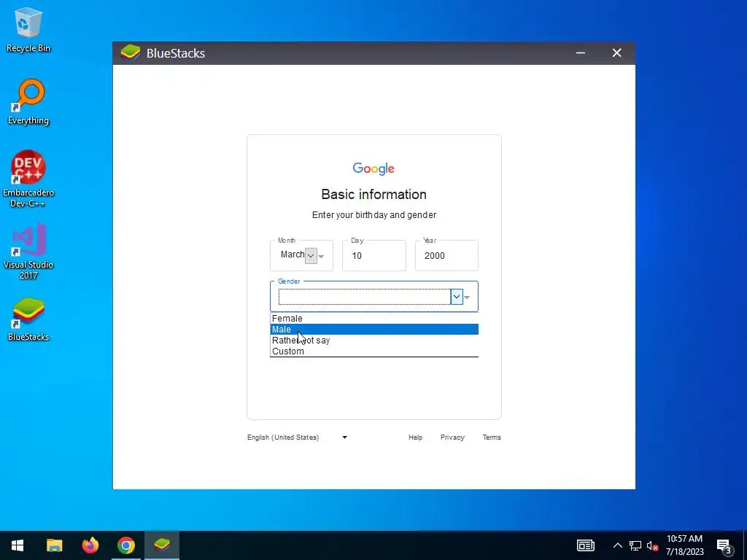Click the Day field containing 10

pyautogui.click(x=374, y=255)
